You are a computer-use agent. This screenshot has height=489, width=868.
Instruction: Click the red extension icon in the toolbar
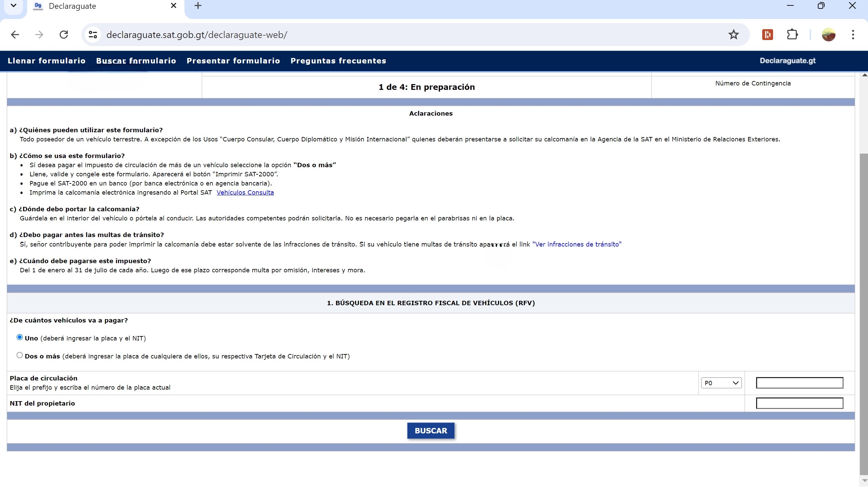click(767, 35)
